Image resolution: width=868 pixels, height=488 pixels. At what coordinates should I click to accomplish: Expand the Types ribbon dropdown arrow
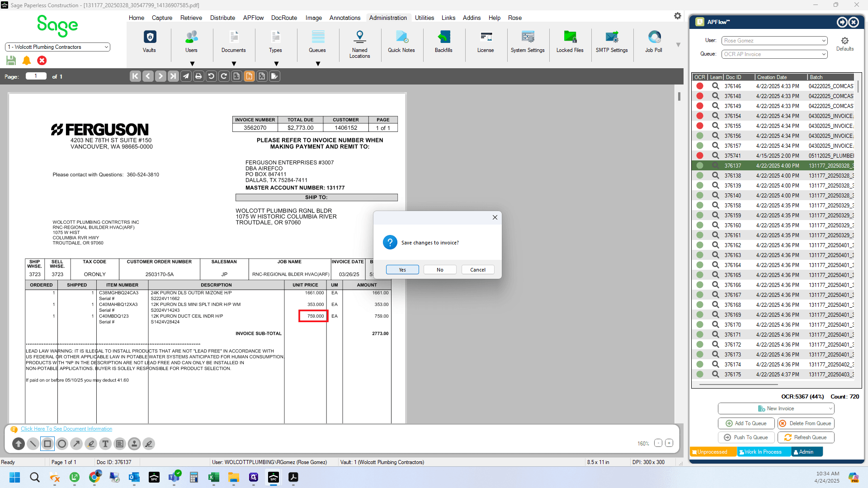pos(276,64)
